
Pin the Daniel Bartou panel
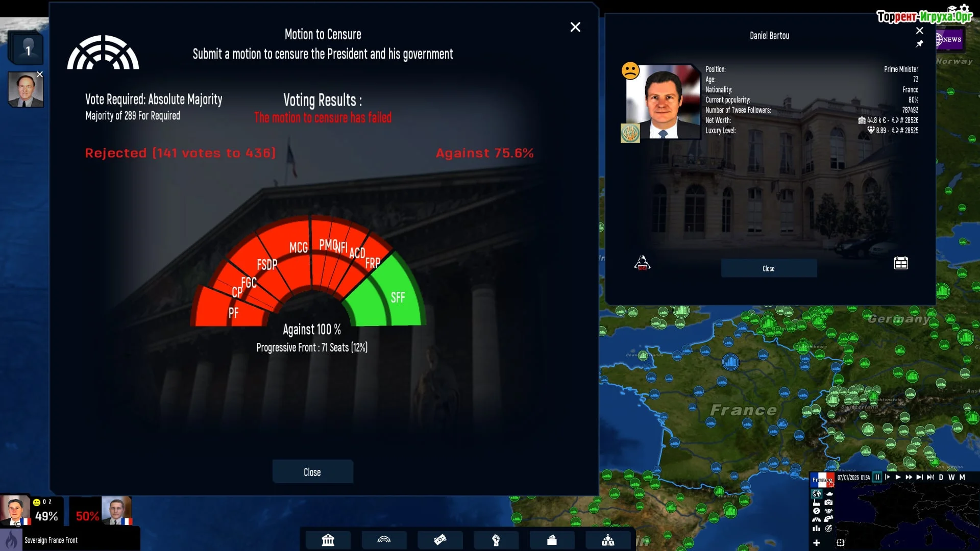click(919, 44)
